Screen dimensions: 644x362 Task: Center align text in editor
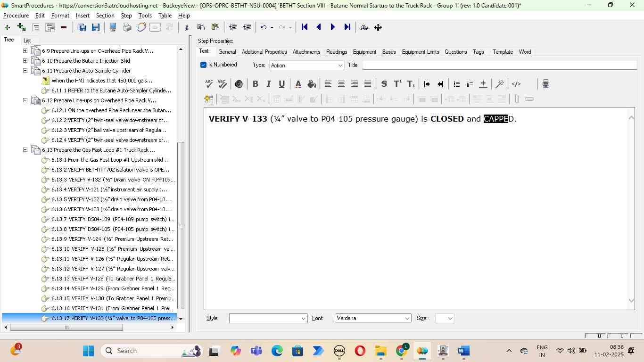point(341,84)
